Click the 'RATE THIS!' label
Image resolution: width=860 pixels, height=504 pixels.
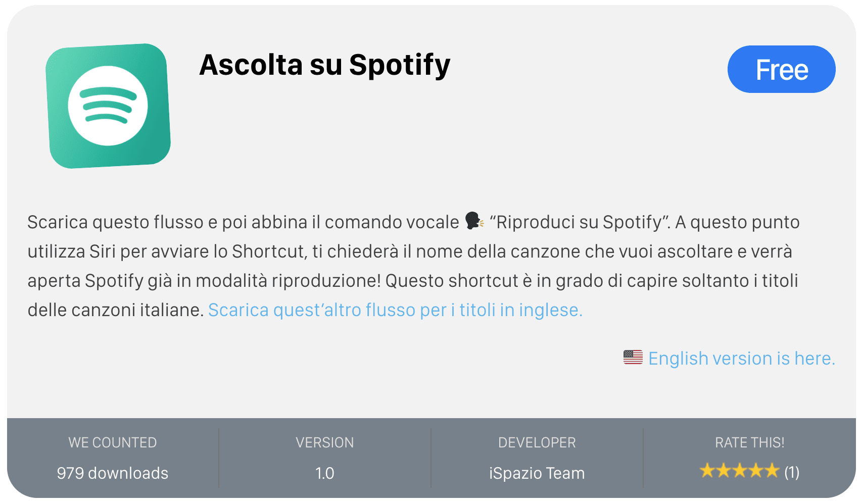(749, 442)
